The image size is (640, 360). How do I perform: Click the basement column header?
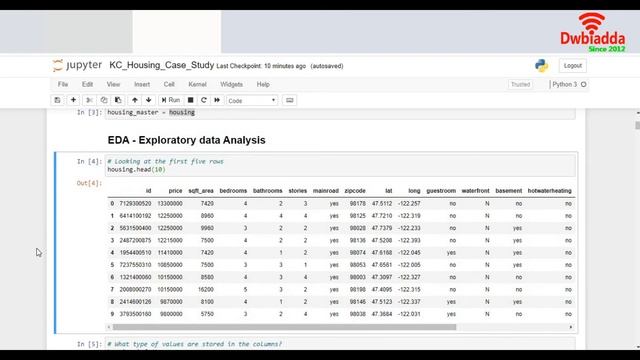(x=509, y=191)
